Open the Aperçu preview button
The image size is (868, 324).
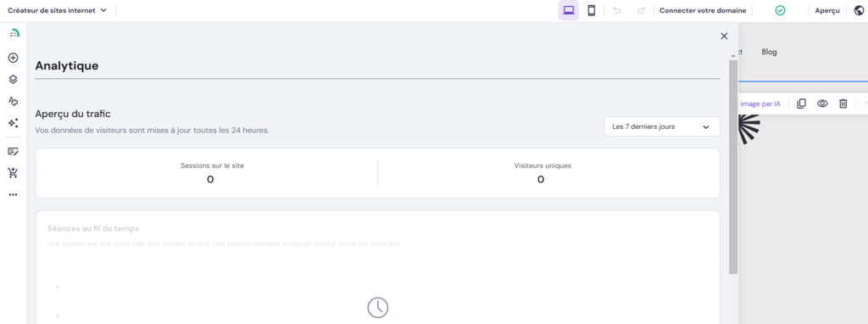tap(827, 10)
